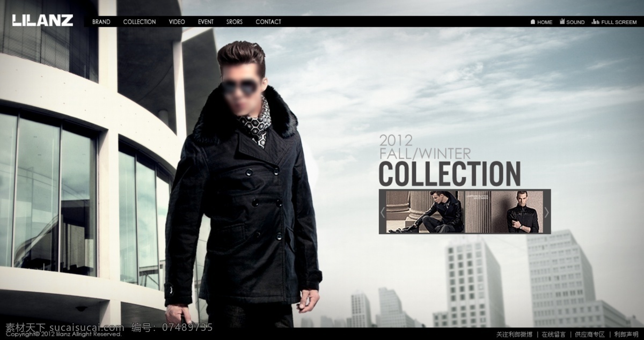Click the 利郎声明 footer link
The image size is (644, 340).
[x=626, y=335]
